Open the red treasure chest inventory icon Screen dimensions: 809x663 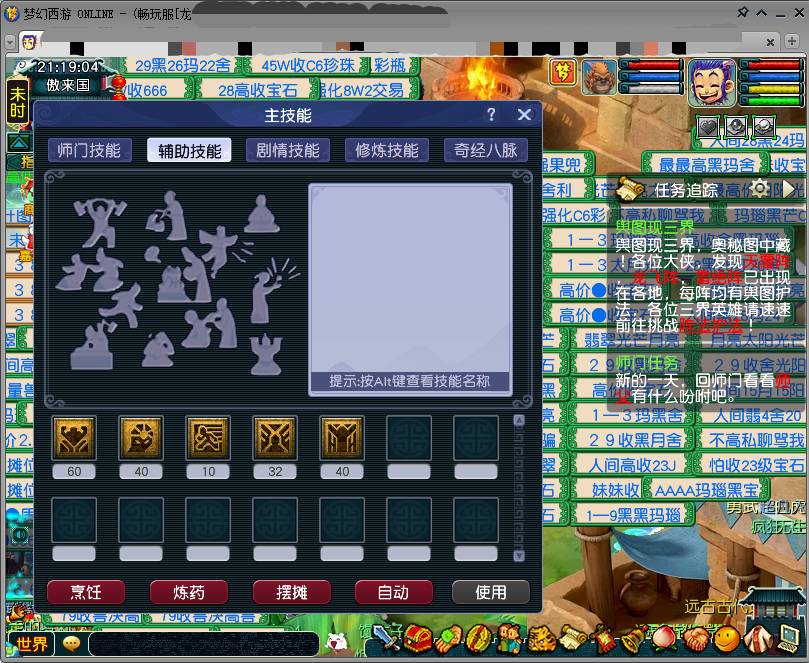click(x=419, y=639)
